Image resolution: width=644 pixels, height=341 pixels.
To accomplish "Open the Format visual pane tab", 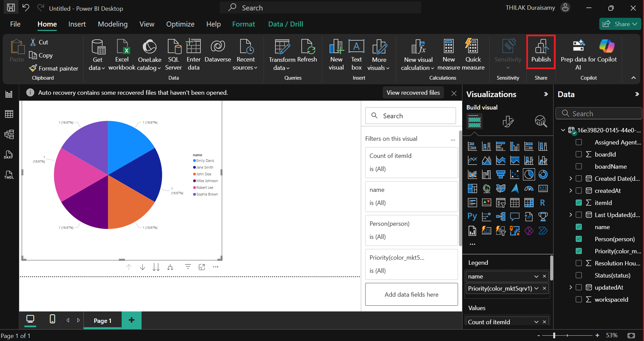I will click(508, 121).
